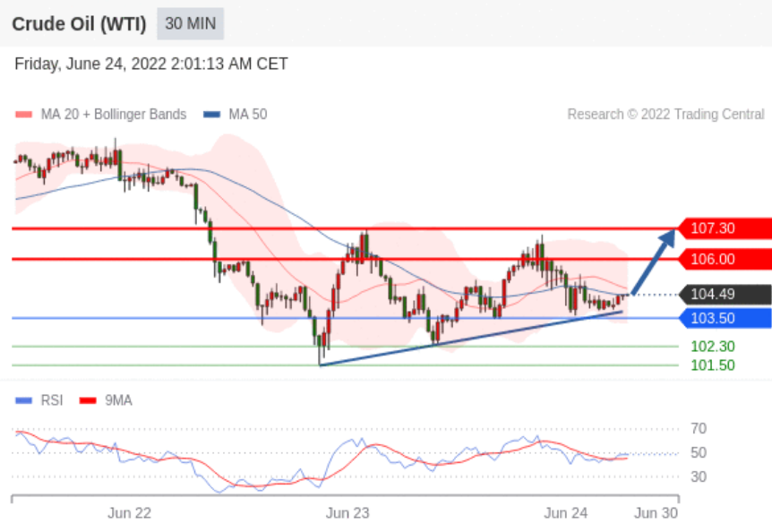Click the RSI legend label

pyautogui.click(x=52, y=400)
